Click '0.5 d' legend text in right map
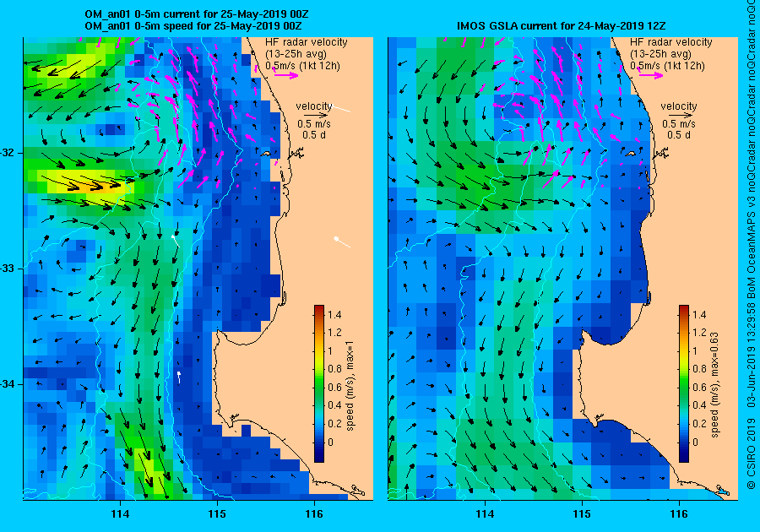 point(679,135)
